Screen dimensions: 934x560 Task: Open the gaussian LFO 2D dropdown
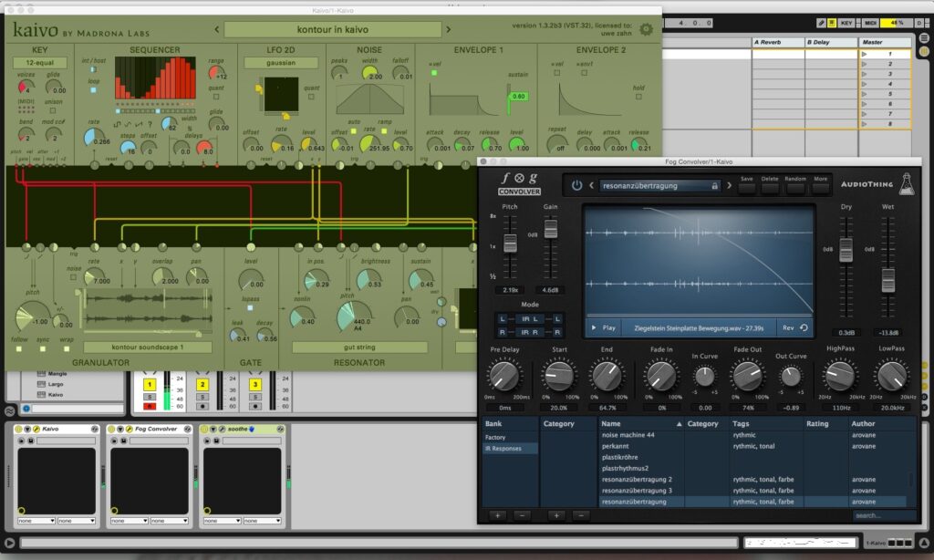pos(281,63)
